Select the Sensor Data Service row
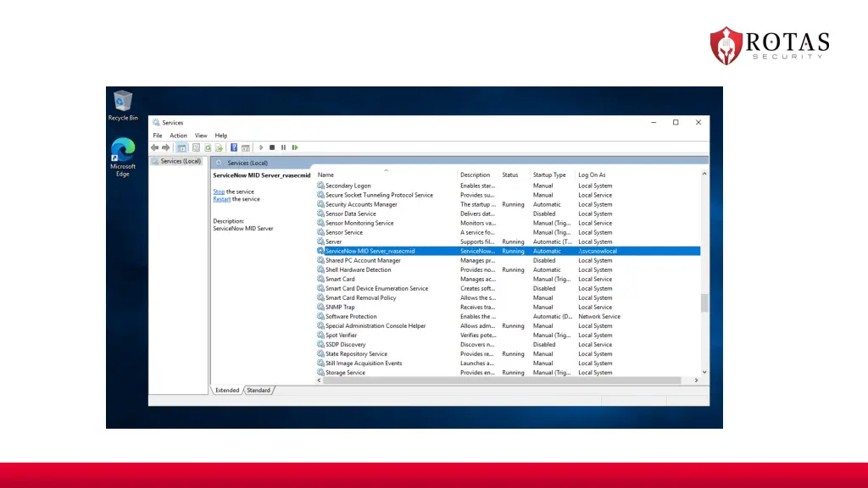This screenshot has width=868, height=488. pos(509,213)
